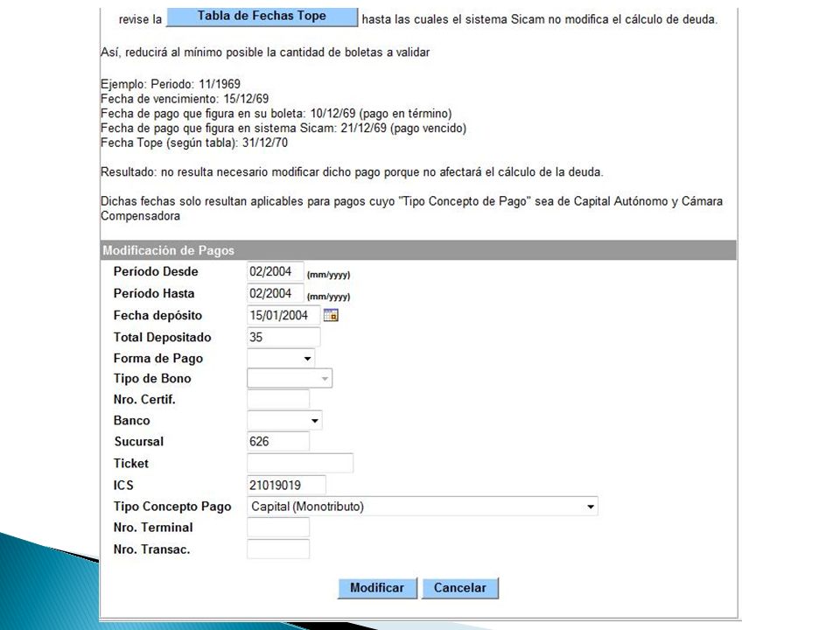
Task: Click the Nro. Transac. input field
Action: [x=278, y=549]
